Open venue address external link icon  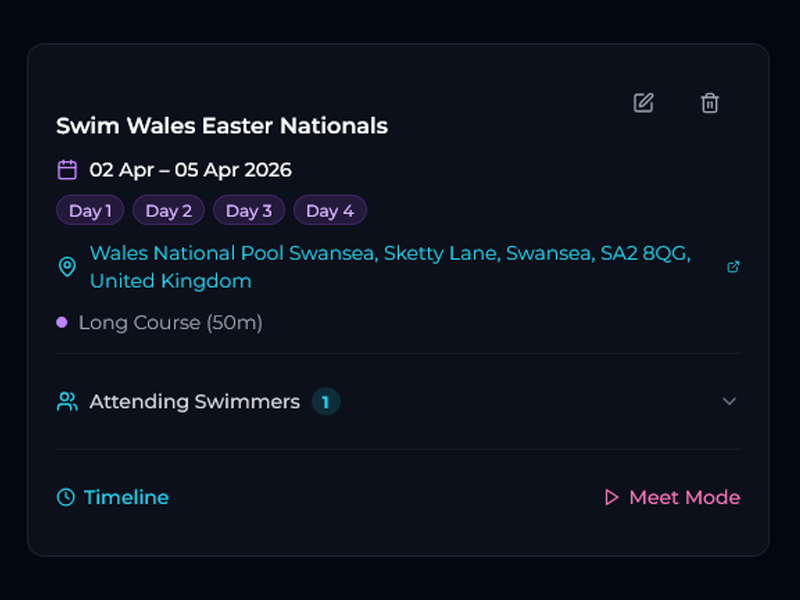[x=733, y=267]
